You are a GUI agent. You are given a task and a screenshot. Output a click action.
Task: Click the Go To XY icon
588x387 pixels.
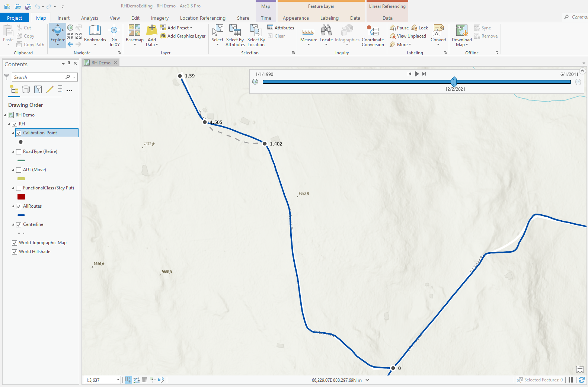(x=114, y=30)
